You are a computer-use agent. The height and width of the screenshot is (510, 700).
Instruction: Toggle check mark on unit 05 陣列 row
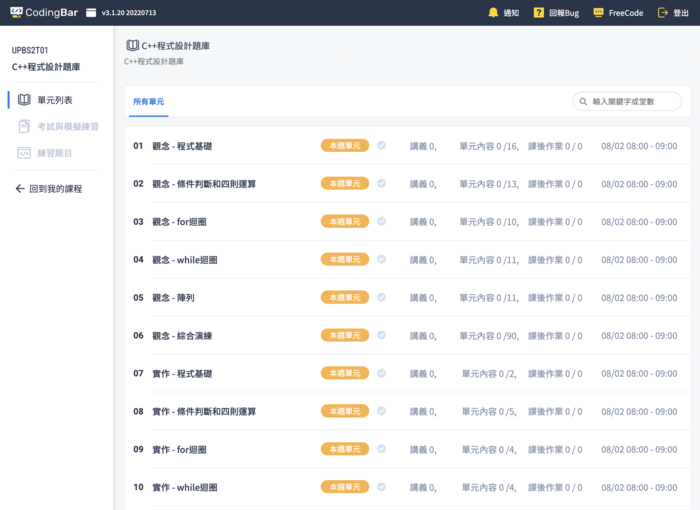381,297
